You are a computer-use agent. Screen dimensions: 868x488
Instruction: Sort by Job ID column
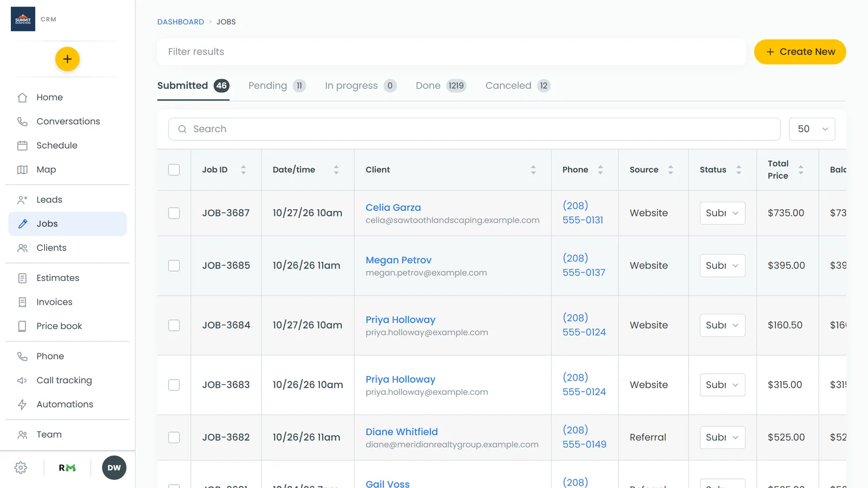(244, 170)
